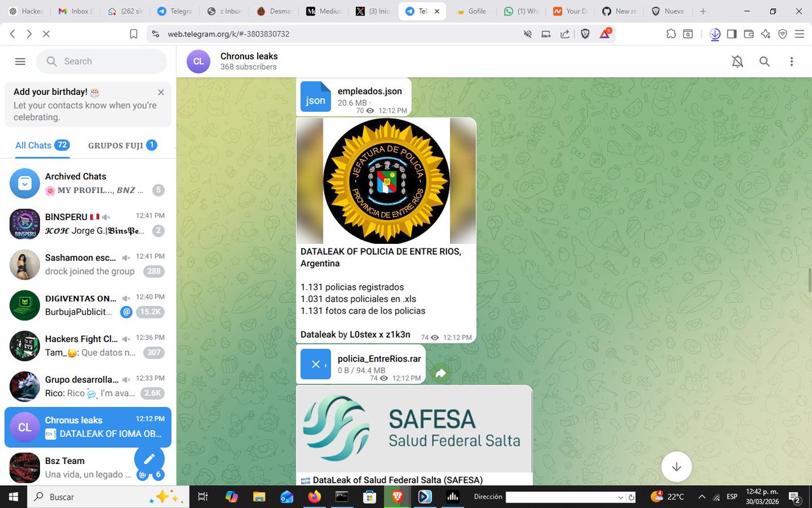Toggle the browser sidebar panel

(732, 34)
